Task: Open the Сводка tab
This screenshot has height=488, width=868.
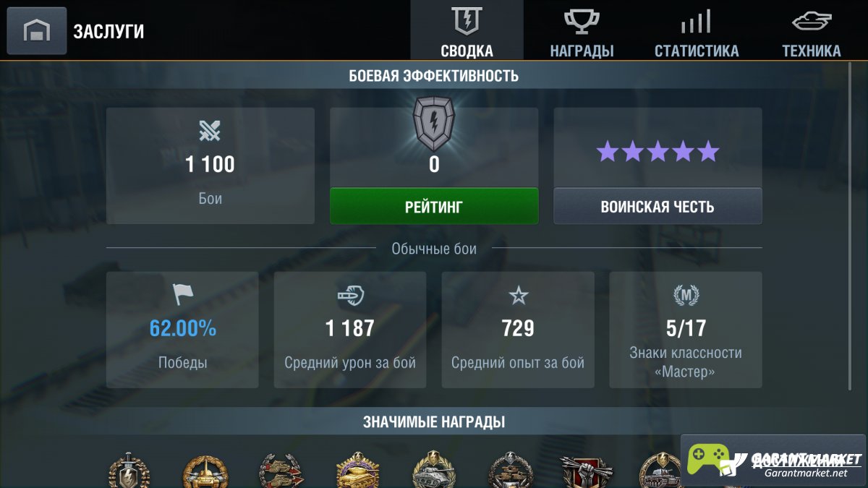Action: coord(467,30)
